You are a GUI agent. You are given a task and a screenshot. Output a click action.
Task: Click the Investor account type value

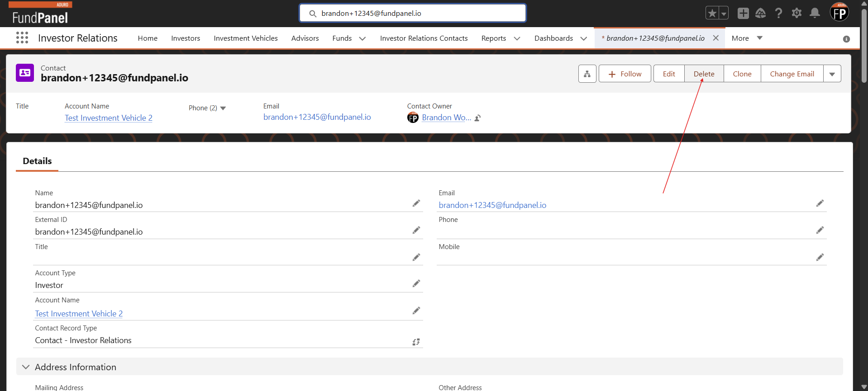49,285
